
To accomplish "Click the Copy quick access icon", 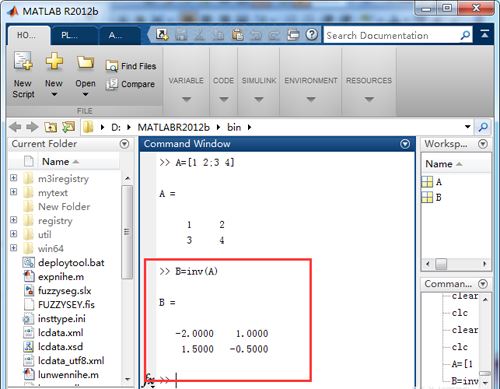I will click(219, 34).
